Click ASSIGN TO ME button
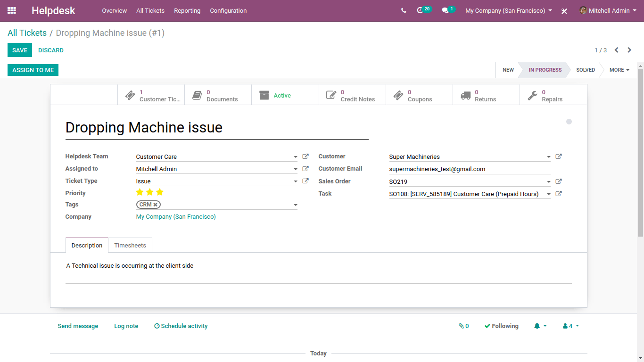The width and height of the screenshot is (644, 362). tap(33, 70)
